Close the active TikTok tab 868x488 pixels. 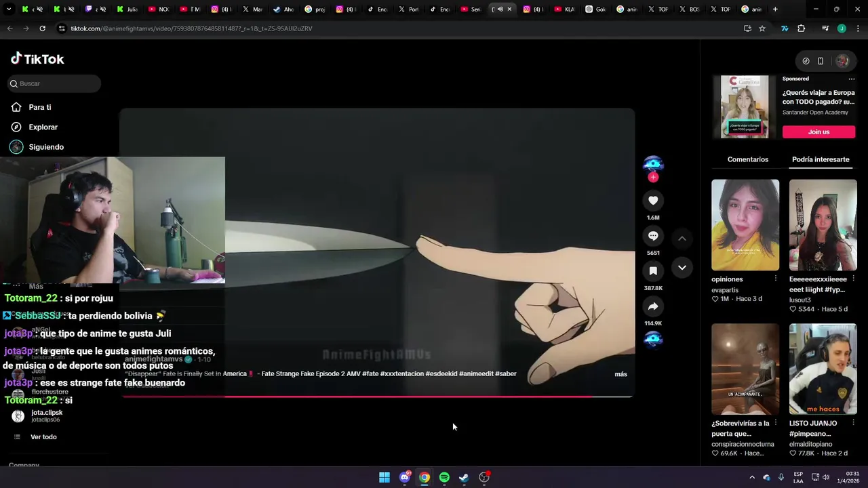point(509,9)
